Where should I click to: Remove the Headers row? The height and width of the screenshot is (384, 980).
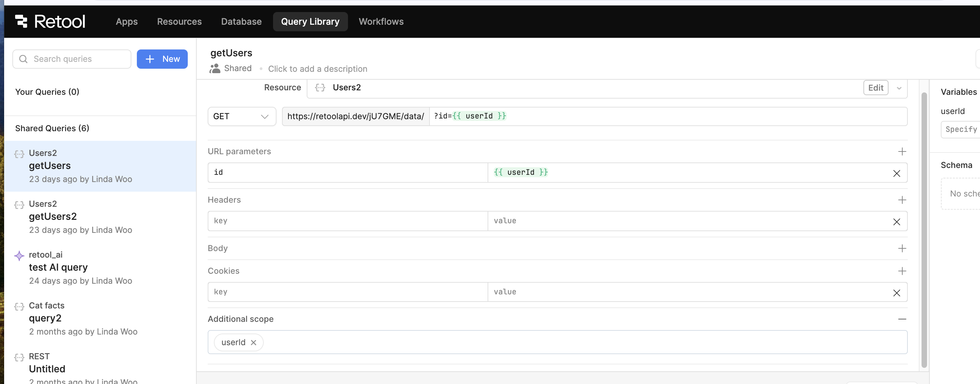(896, 222)
